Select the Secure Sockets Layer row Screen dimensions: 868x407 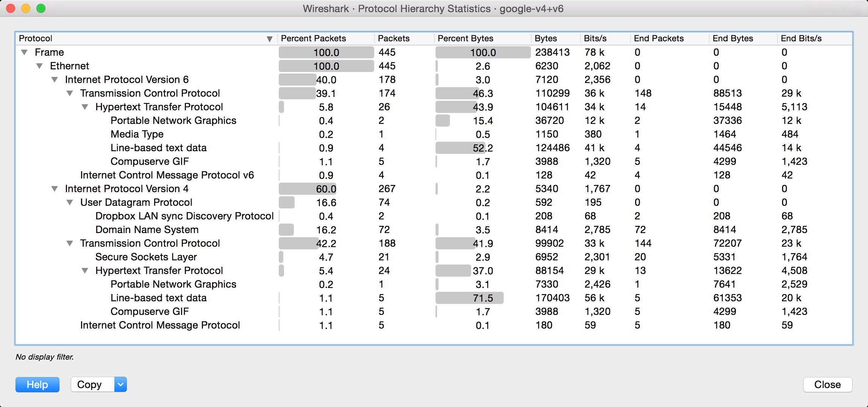146,257
